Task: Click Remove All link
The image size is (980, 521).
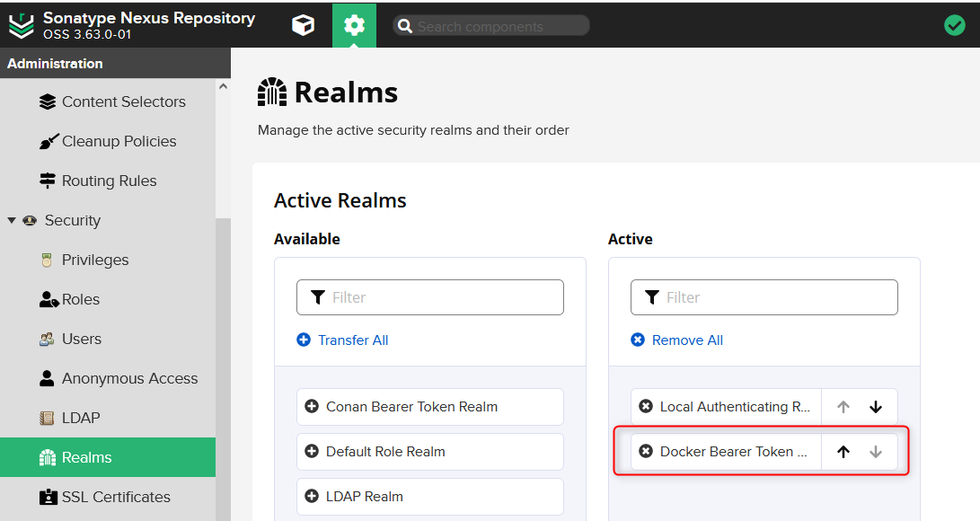Action: 677,340
